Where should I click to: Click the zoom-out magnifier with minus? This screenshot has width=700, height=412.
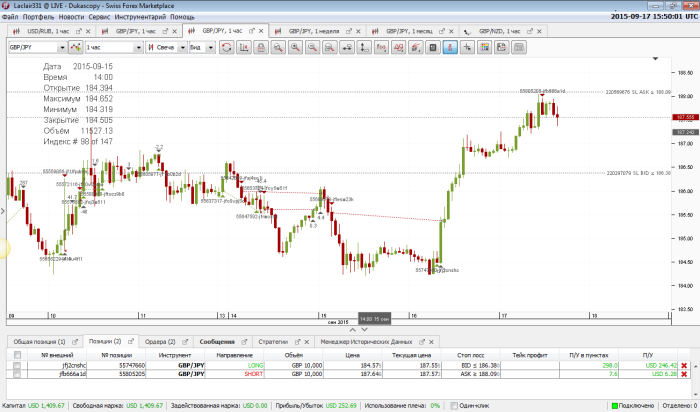point(312,47)
